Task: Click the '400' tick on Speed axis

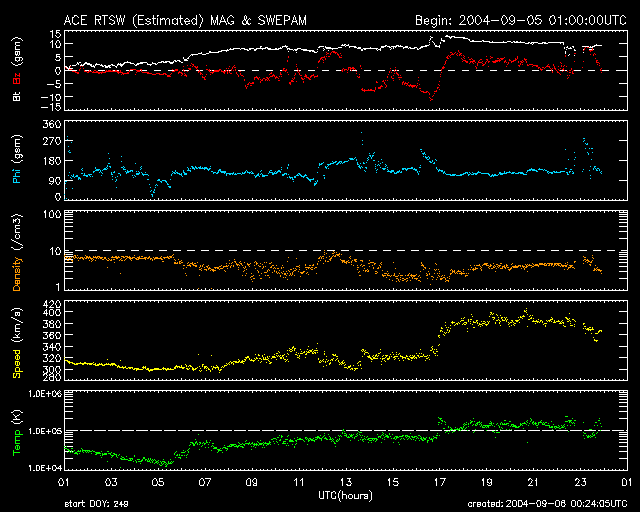Action: [x=52, y=312]
